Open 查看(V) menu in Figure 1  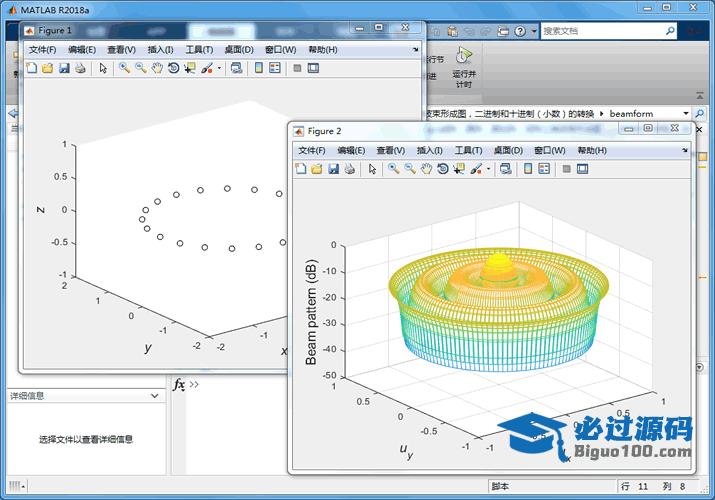pyautogui.click(x=121, y=50)
